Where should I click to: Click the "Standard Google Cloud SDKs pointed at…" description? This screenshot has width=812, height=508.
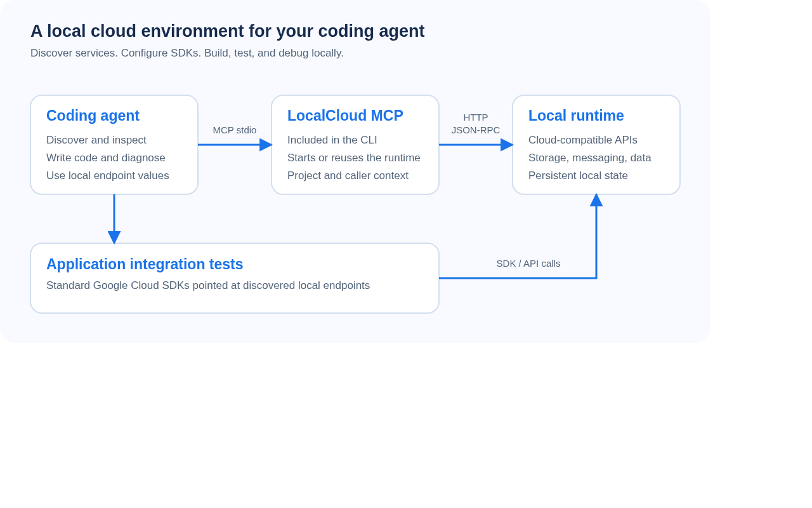click(x=208, y=286)
